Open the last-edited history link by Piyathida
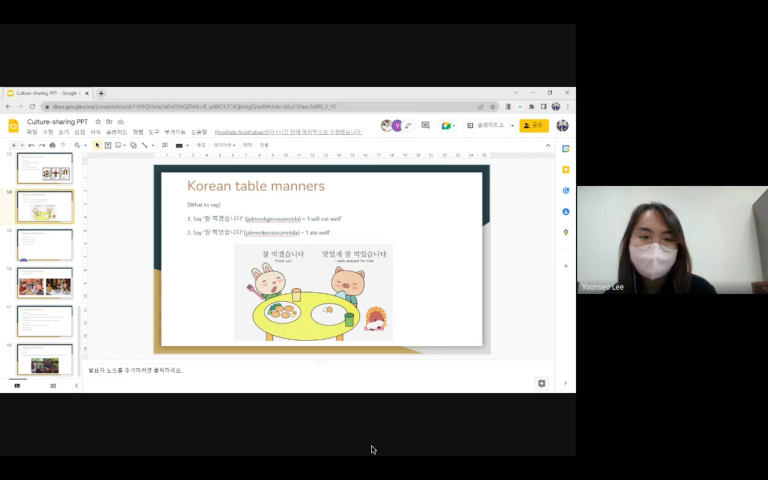The image size is (768, 480). point(288,132)
